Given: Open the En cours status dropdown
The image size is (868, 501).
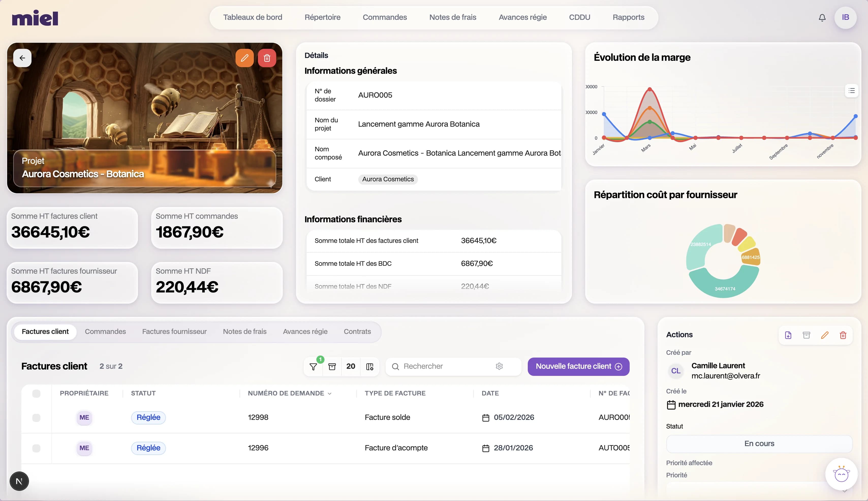Looking at the screenshot, I should [759, 444].
